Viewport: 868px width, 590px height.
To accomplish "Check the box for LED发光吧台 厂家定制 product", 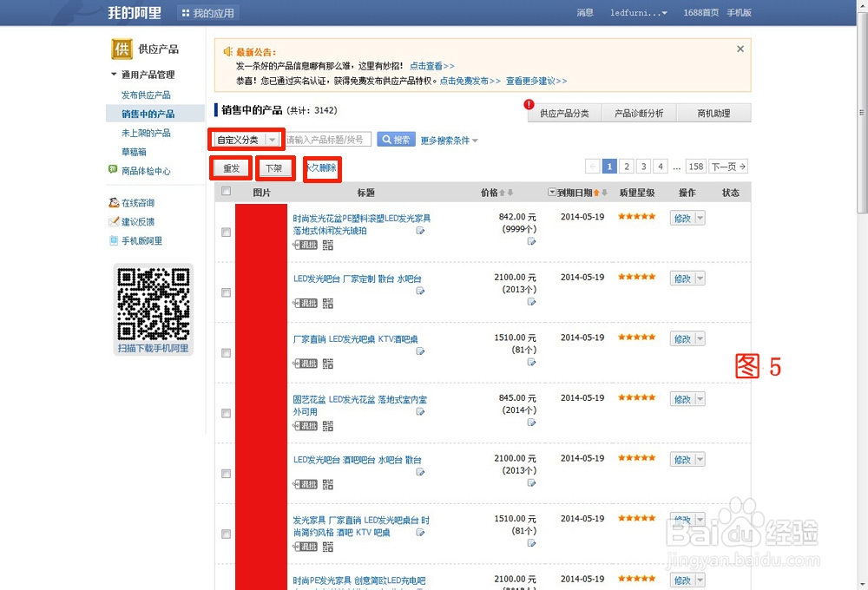I will 226,292.
